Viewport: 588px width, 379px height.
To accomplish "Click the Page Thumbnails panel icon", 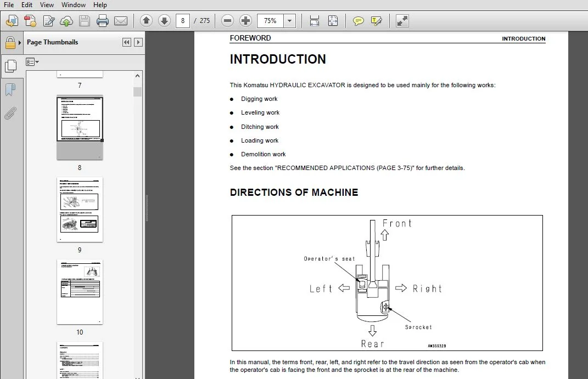I will pos(10,66).
